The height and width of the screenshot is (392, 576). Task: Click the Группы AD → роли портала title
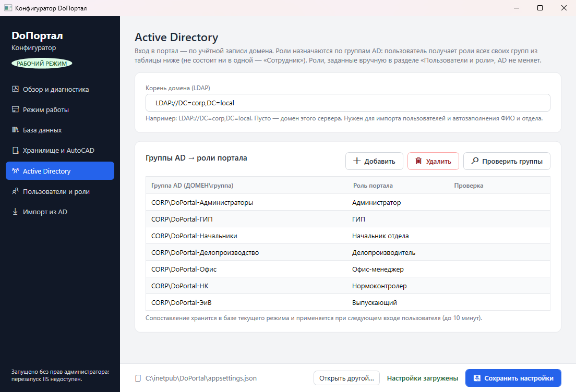(x=196, y=158)
